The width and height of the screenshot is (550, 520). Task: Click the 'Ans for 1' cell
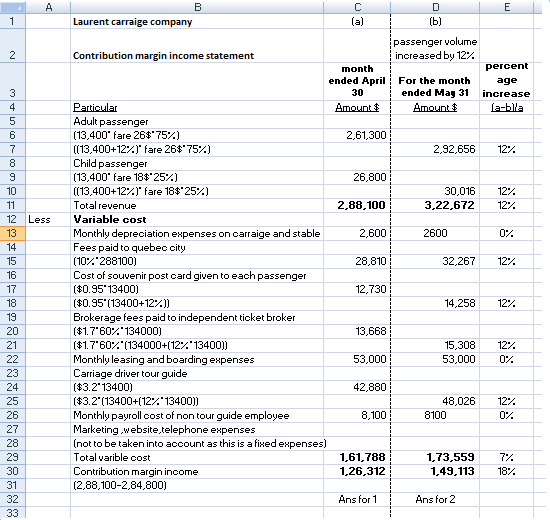pyautogui.click(x=357, y=499)
